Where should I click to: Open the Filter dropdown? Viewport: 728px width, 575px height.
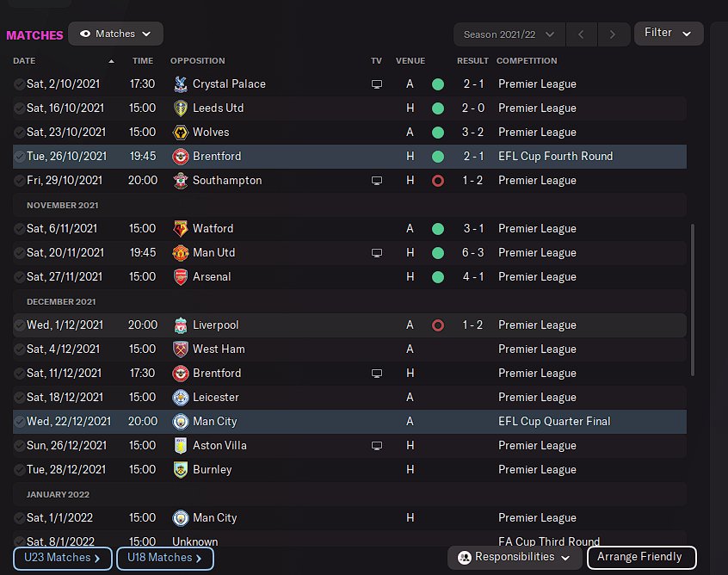[668, 33]
